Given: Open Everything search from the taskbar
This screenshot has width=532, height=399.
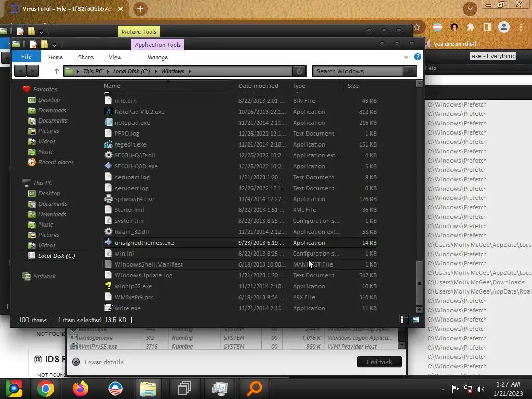Looking at the screenshot, I should tap(255, 389).
